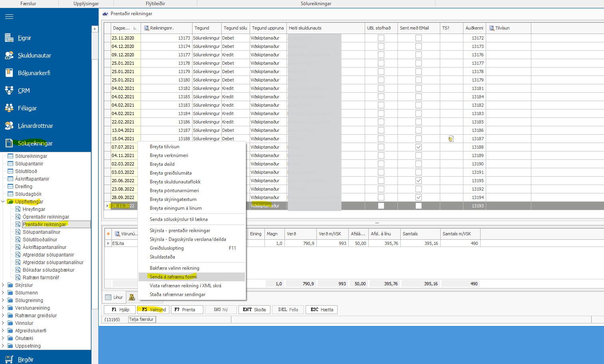The height and width of the screenshot is (364, 604).
Task: Click the Birgðir cart icon
Action: (9, 359)
